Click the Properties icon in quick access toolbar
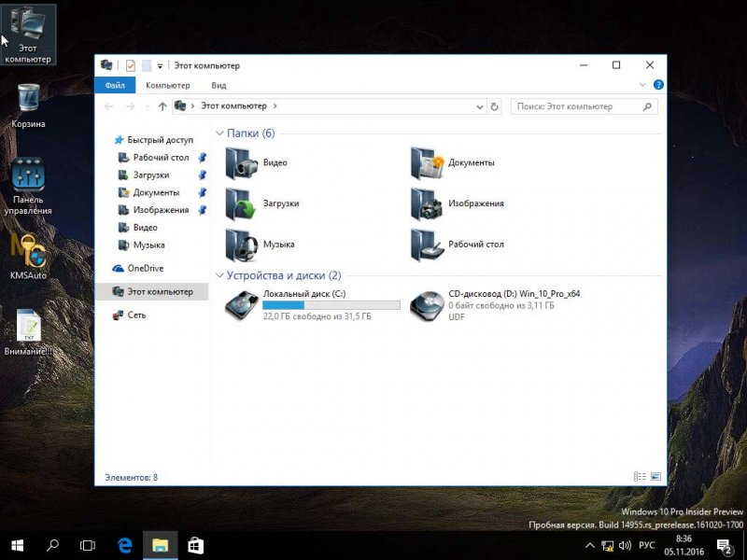747x560 pixels. [130, 65]
